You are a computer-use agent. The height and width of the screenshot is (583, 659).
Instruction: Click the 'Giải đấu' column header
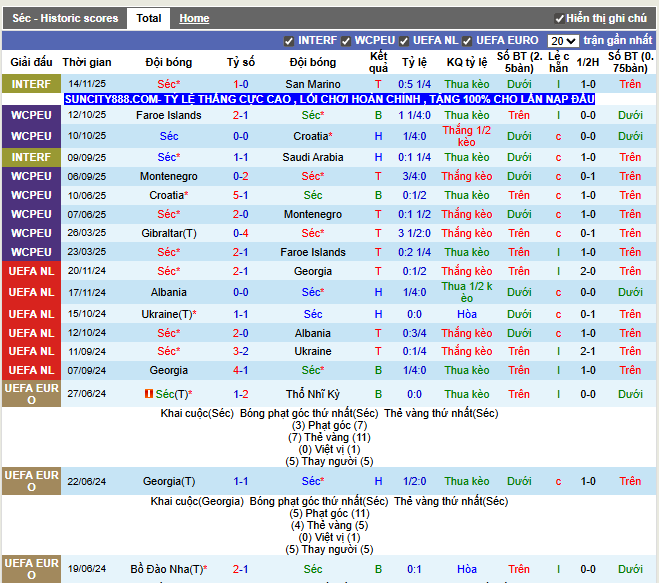tap(31, 62)
